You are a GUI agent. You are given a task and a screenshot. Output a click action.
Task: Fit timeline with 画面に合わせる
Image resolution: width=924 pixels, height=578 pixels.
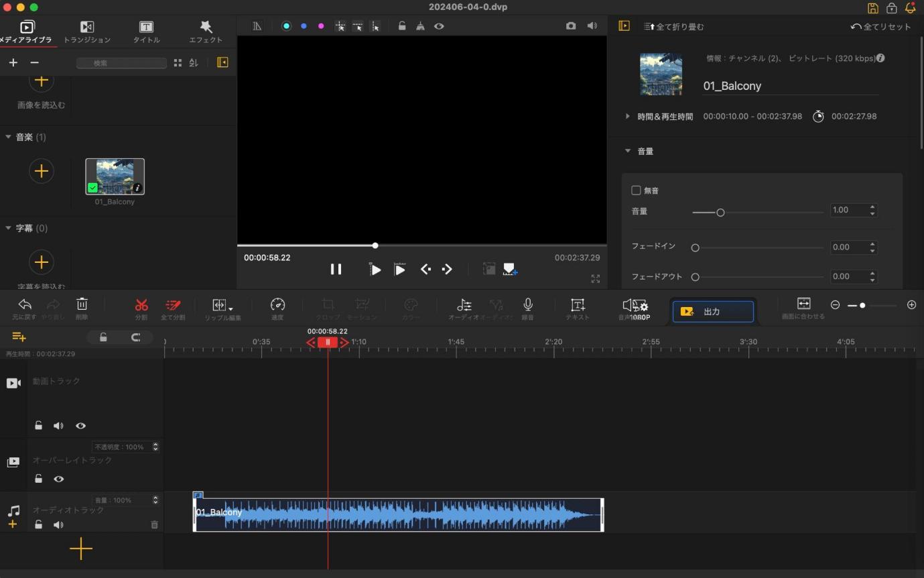pyautogui.click(x=803, y=308)
